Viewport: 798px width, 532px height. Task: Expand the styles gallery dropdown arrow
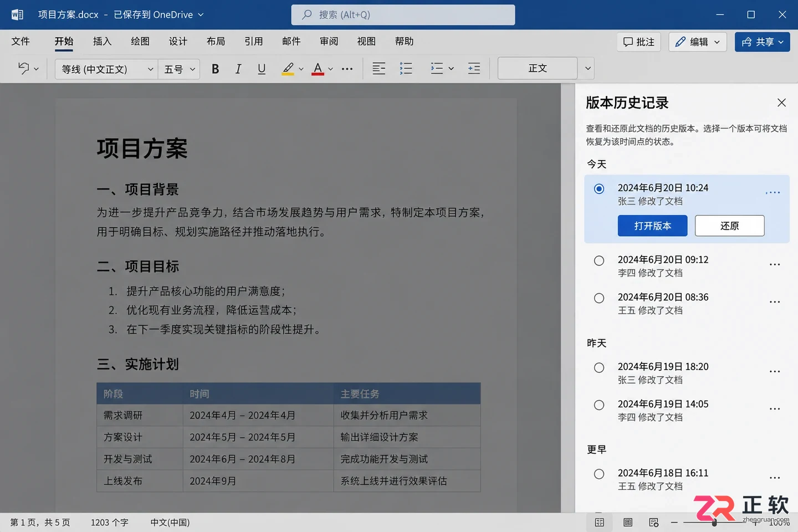pyautogui.click(x=587, y=69)
